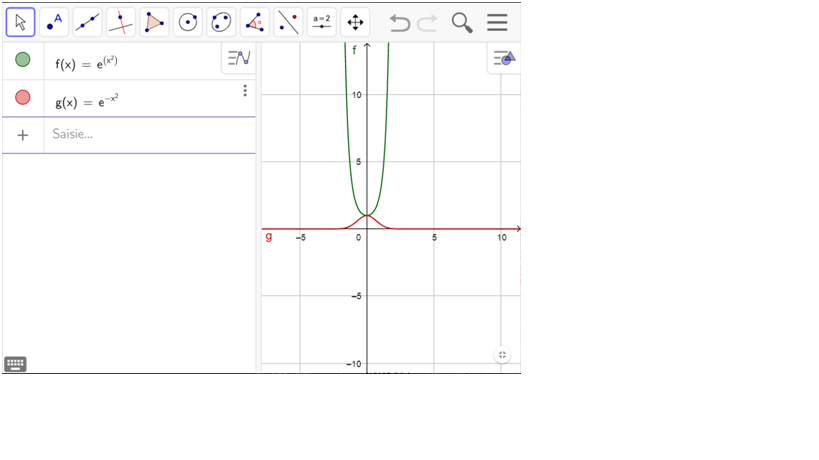Select the Move Graphics View tool
The image size is (819, 460).
click(x=355, y=22)
